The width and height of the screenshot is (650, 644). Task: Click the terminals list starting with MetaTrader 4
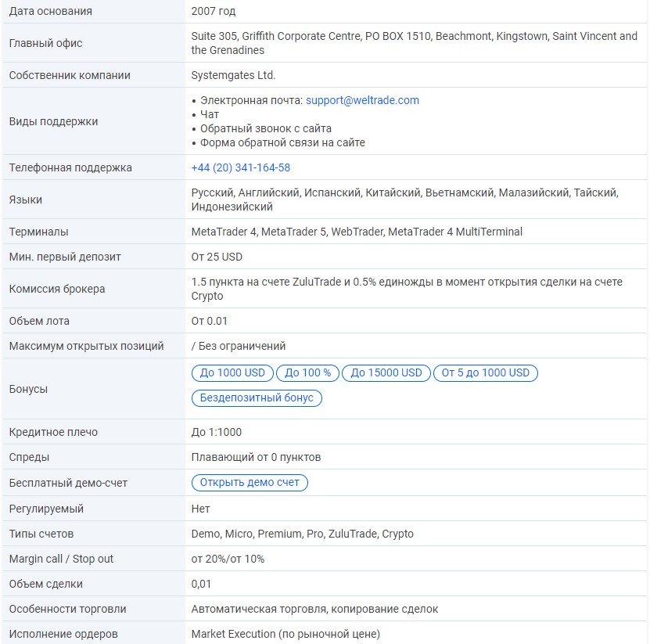click(357, 232)
